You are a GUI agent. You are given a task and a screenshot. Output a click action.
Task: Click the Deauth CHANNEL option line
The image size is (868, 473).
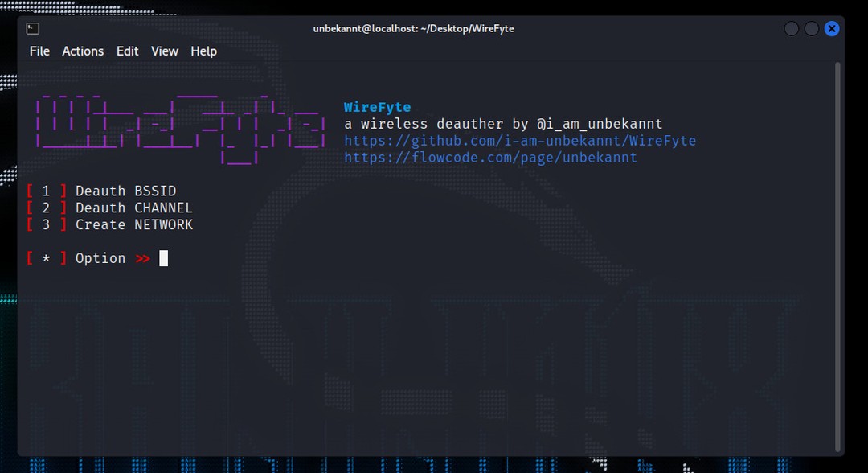pos(109,208)
